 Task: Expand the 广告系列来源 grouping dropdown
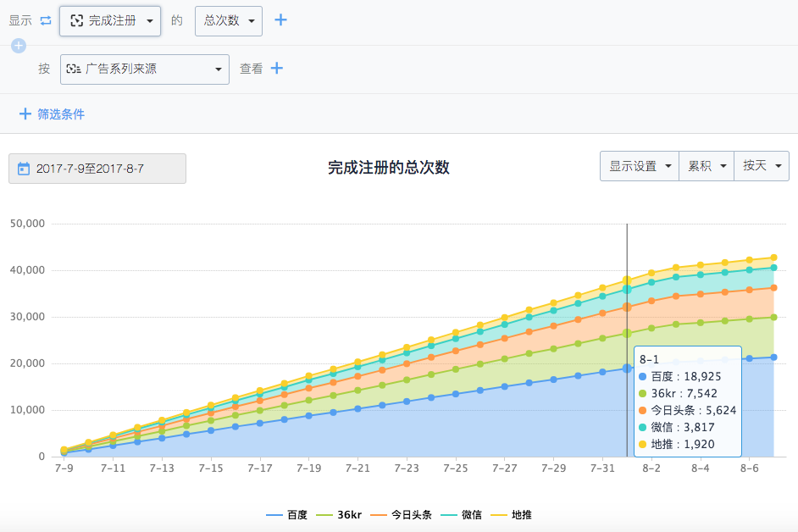[145, 69]
